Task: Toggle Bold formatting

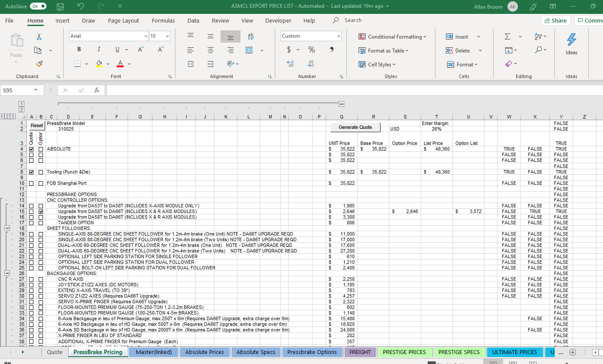Action: (79, 49)
